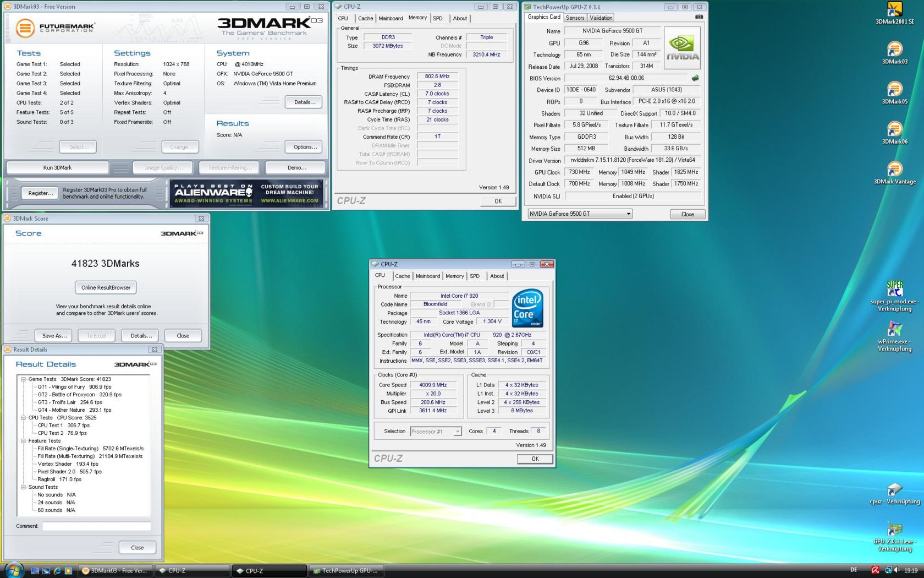Screen dimensions: 924x578
Task: Open the NVIDIA GeForce 9500 GT dropdown
Action: click(580, 214)
